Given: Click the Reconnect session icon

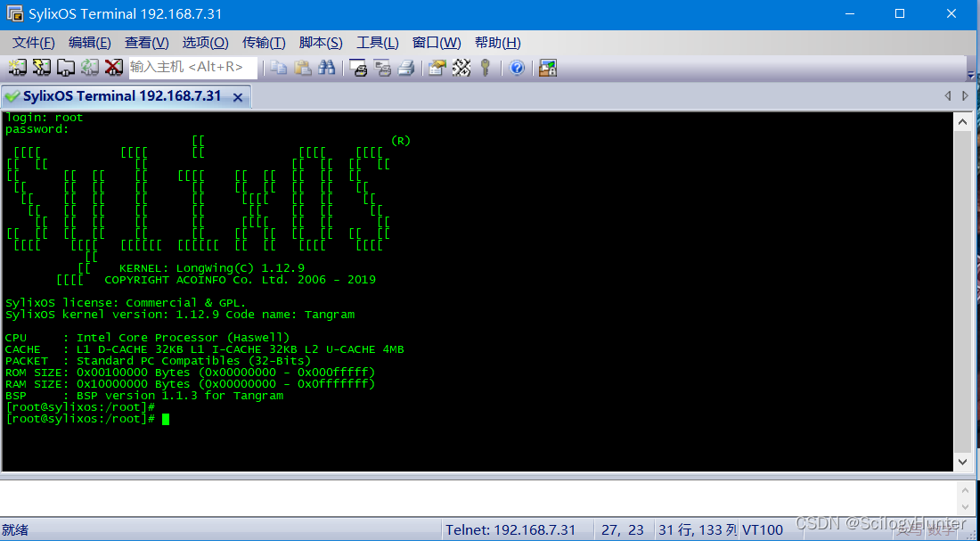Looking at the screenshot, I should [89, 67].
